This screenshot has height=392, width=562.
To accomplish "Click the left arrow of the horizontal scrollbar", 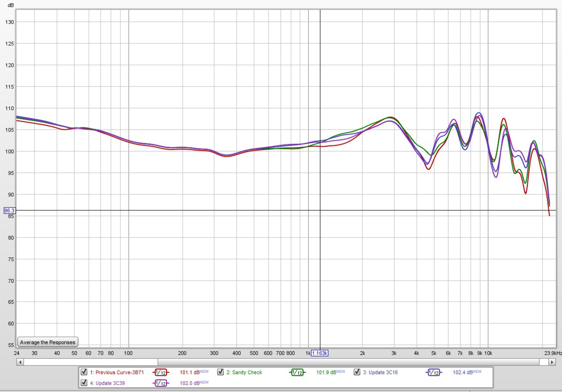I will (20, 362).
